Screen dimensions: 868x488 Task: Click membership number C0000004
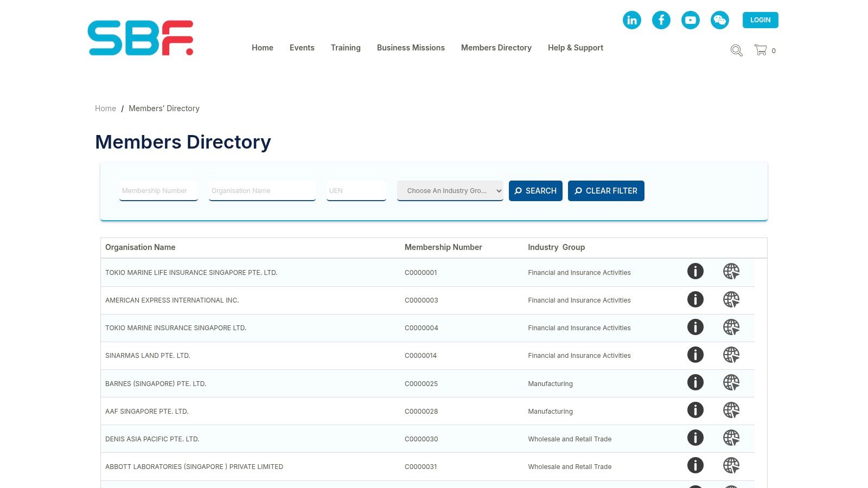(x=422, y=328)
